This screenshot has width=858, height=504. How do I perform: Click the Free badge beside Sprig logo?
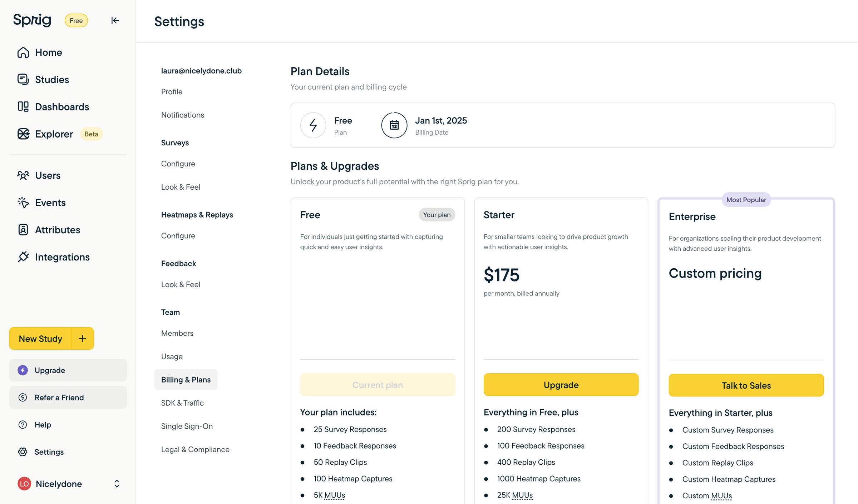pyautogui.click(x=76, y=20)
